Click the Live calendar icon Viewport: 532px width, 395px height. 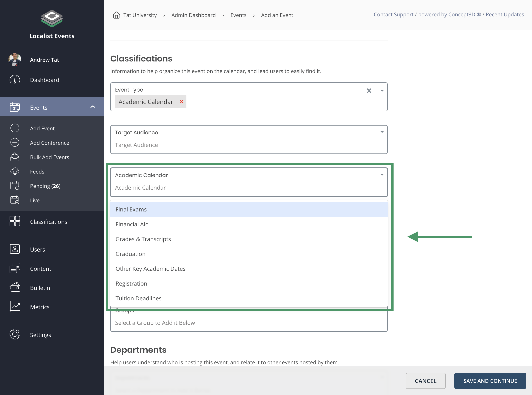click(x=15, y=200)
